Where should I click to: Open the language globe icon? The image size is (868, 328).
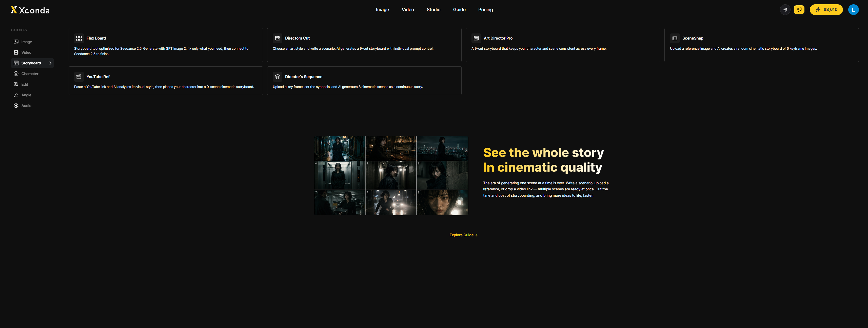(x=785, y=9)
